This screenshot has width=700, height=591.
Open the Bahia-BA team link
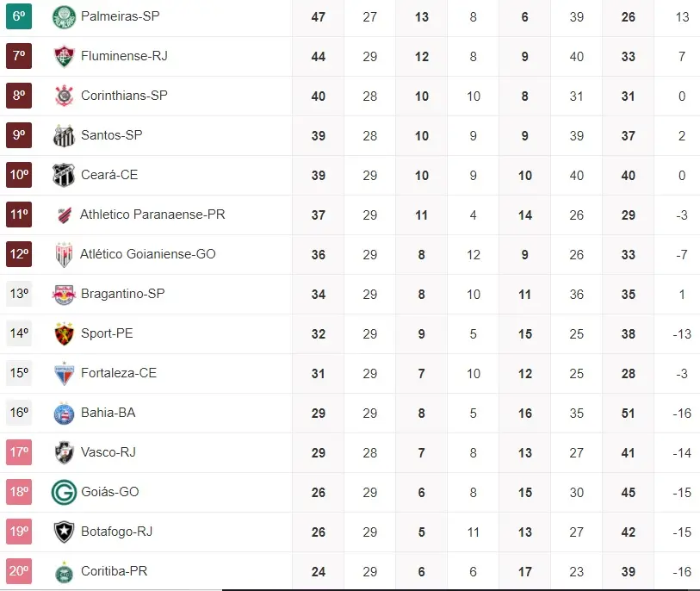click(x=108, y=413)
